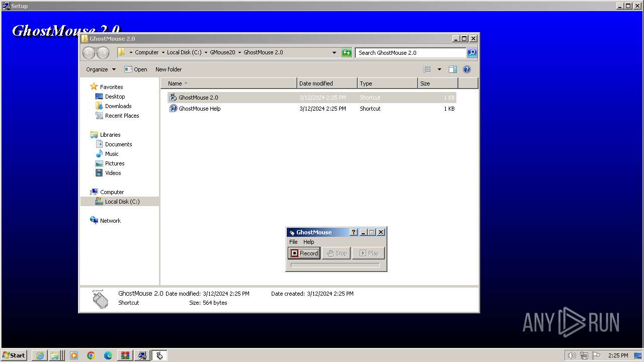Expand dropdown arrow after Computer breadcrumb
The height and width of the screenshot is (362, 644).
tap(163, 52)
